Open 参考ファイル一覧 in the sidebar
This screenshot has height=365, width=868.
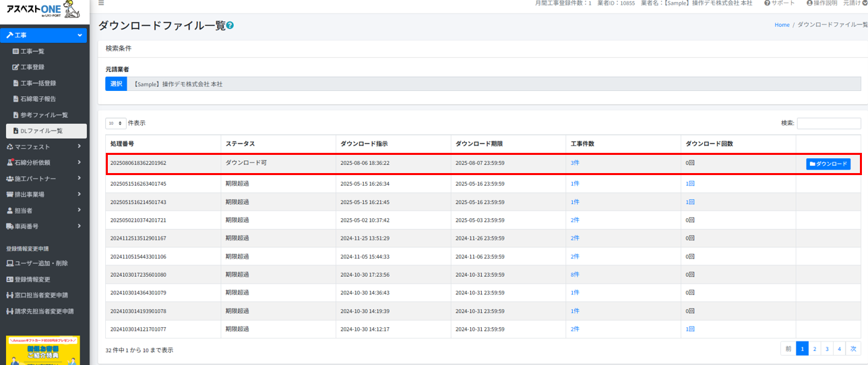(44, 115)
